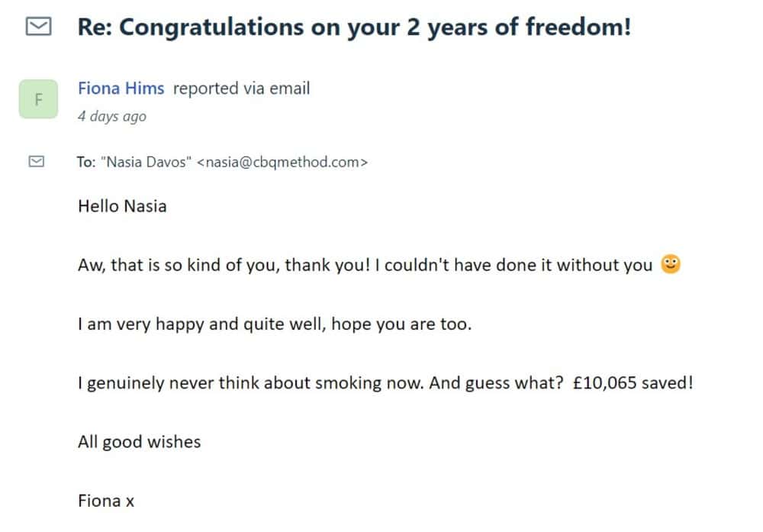Click the subject "Re: Congratulations on your 2 years of freedom!"
Screen dimensions: 763x532
coord(354,27)
